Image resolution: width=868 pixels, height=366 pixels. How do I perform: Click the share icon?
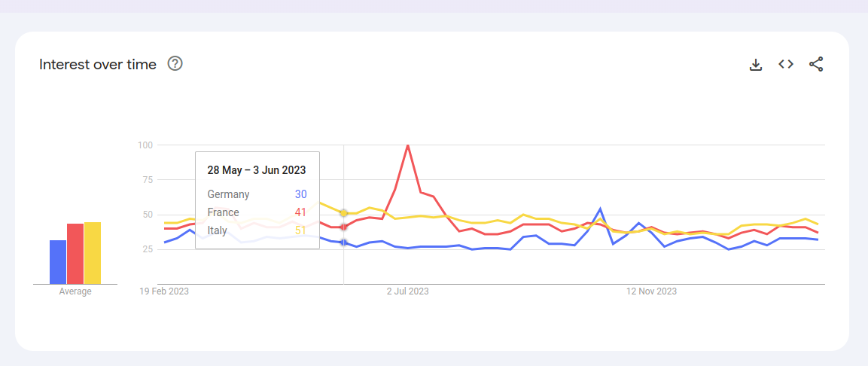816,65
